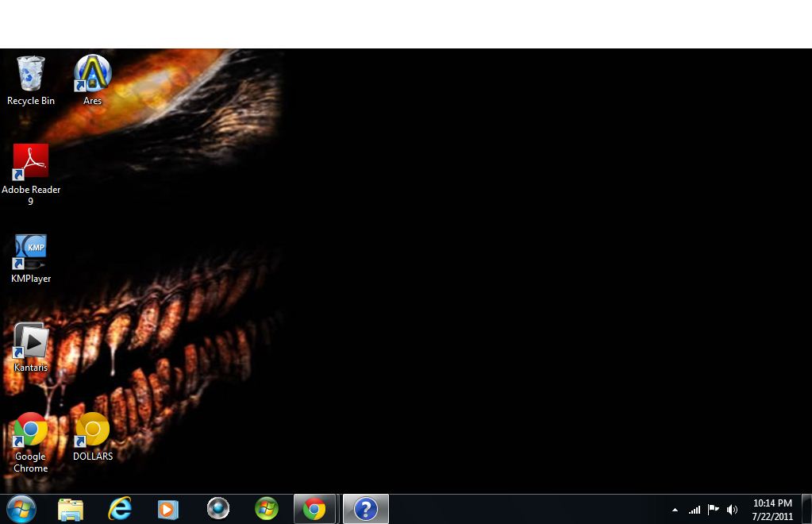The image size is (812, 524).
Task: Launch Windows Media Player from taskbar
Action: pos(167,510)
